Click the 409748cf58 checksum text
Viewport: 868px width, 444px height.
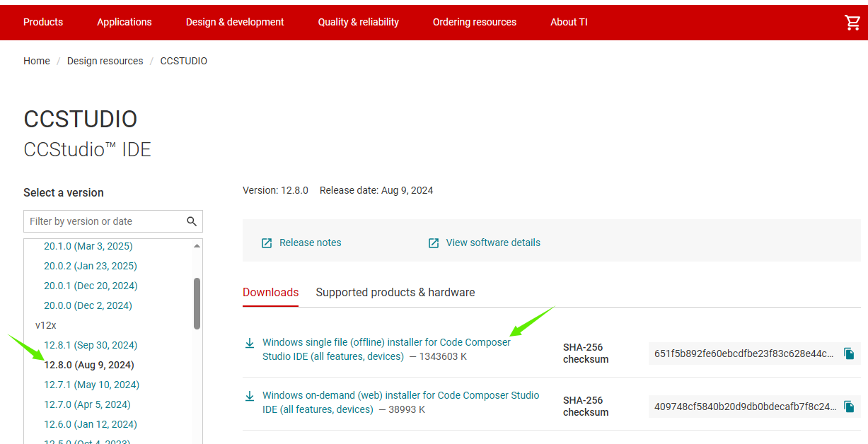[x=746, y=407]
